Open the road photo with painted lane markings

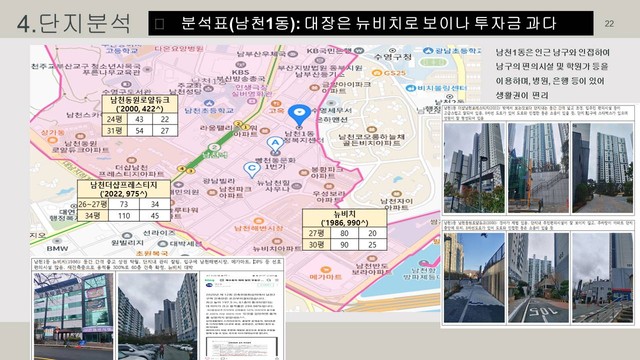click(538, 278)
